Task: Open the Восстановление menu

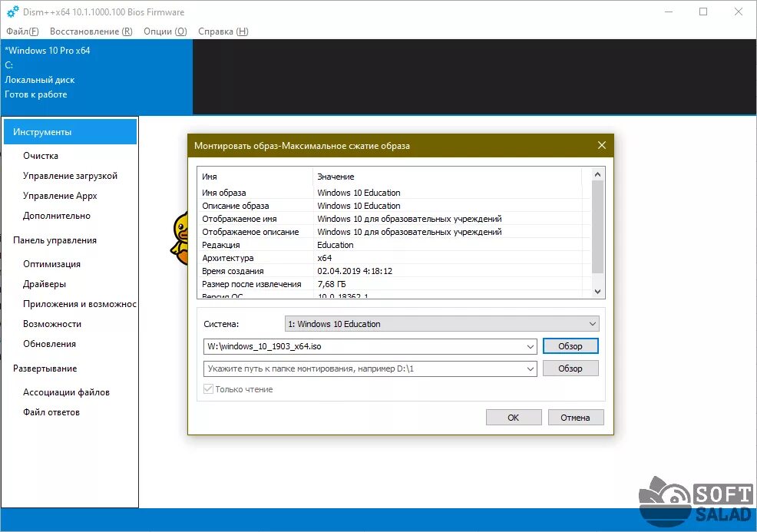Action: click(91, 31)
